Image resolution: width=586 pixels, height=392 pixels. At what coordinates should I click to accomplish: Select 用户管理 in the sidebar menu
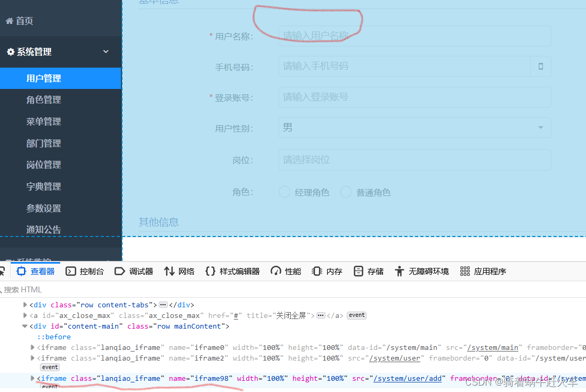[44, 78]
